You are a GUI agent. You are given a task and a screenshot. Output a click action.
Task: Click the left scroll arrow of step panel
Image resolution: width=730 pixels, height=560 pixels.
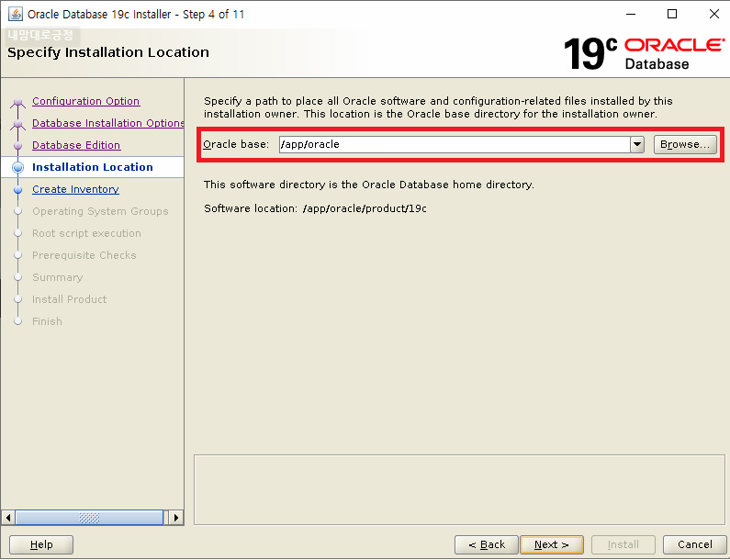8,517
